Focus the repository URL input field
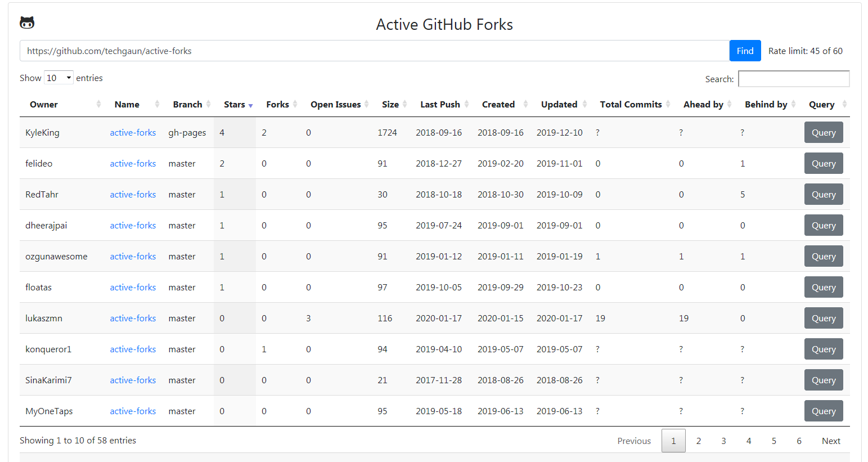This screenshot has height=462, width=868. click(x=375, y=51)
